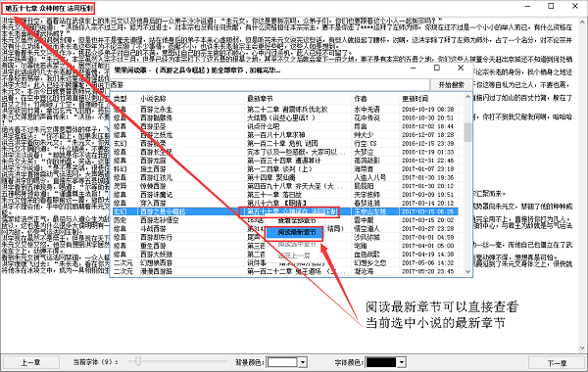
Task: Select the row updated 2016-12-02 18:44
Action: click(x=285, y=126)
